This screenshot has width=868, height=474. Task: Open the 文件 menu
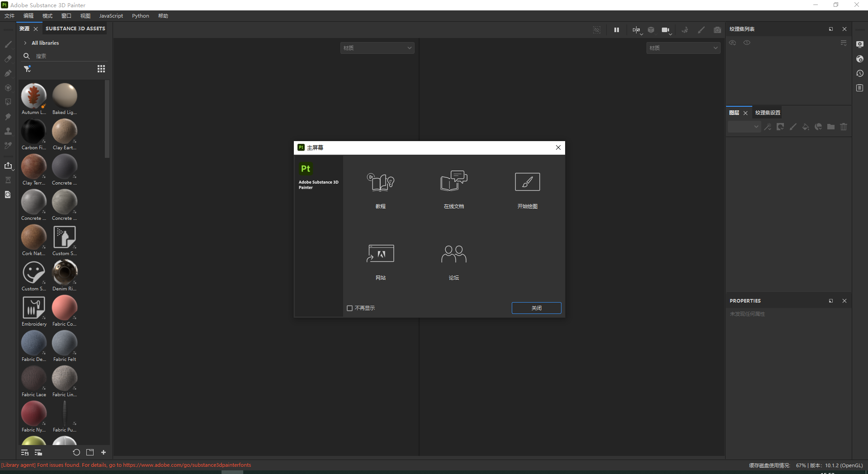pyautogui.click(x=9, y=16)
